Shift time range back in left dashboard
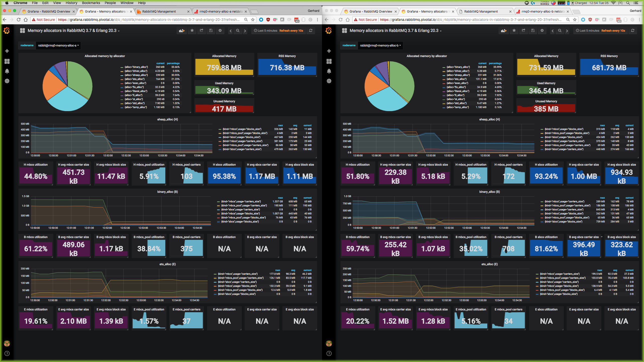The width and height of the screenshot is (644, 362). click(x=230, y=31)
